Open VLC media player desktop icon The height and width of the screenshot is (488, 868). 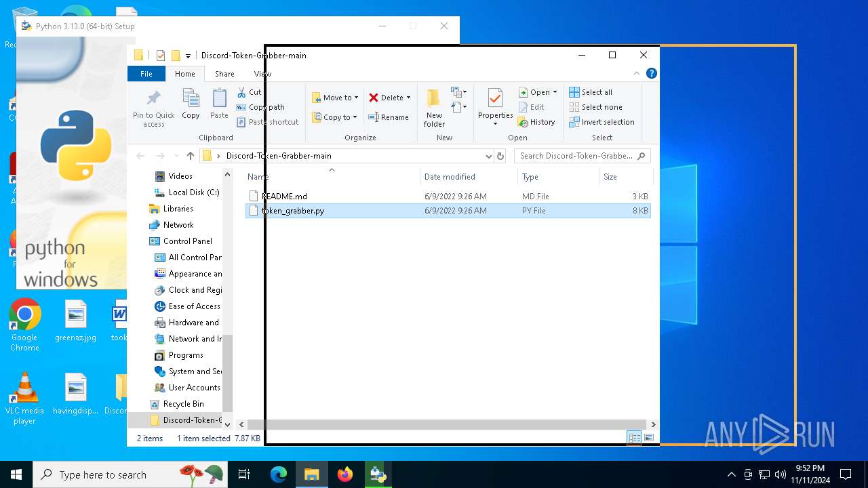pyautogui.click(x=24, y=399)
